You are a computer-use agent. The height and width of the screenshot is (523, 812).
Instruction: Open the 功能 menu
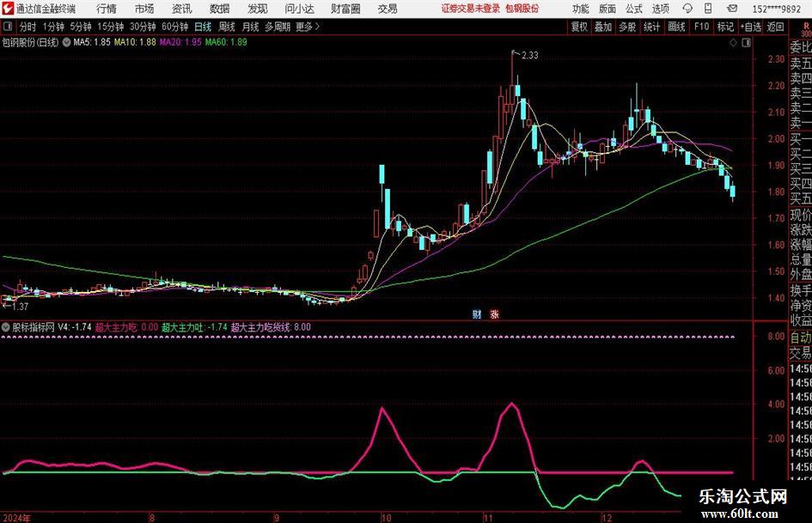point(581,9)
